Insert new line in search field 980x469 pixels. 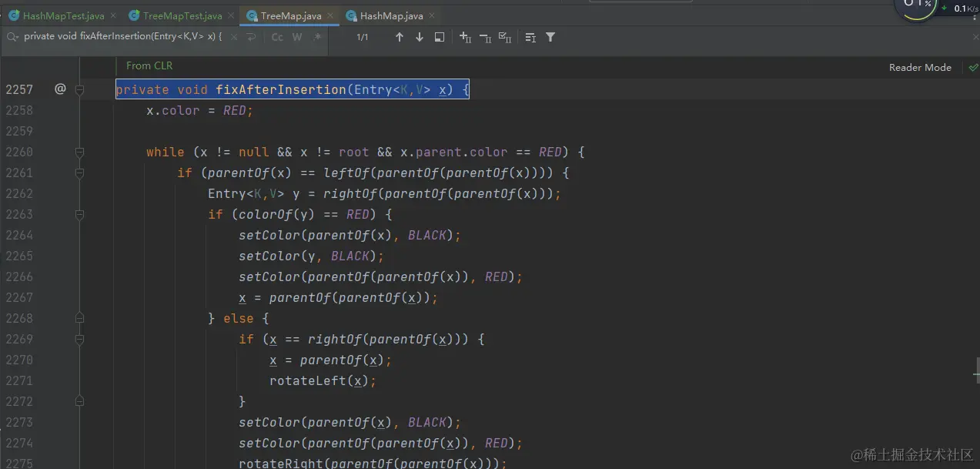click(x=251, y=37)
